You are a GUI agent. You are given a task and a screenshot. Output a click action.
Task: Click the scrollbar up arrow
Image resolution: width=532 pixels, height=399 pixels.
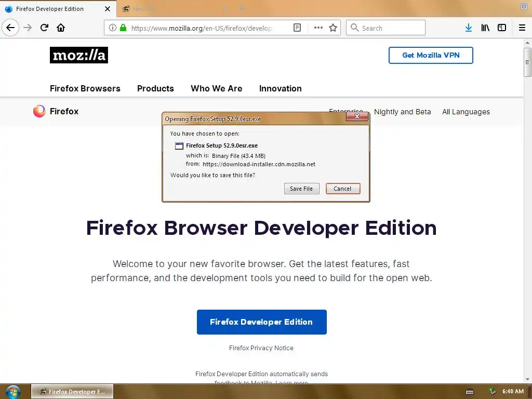click(527, 43)
